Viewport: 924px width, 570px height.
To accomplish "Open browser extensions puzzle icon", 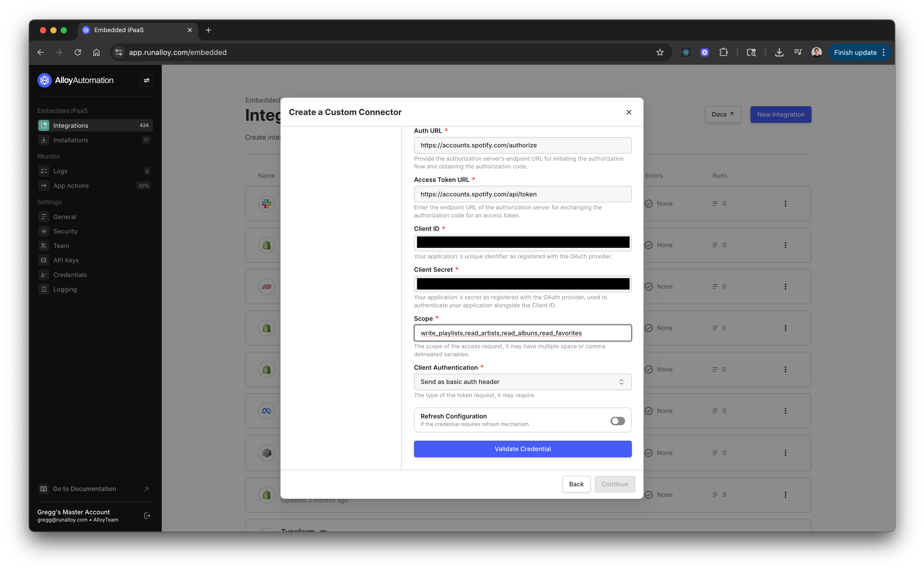I will [x=723, y=52].
